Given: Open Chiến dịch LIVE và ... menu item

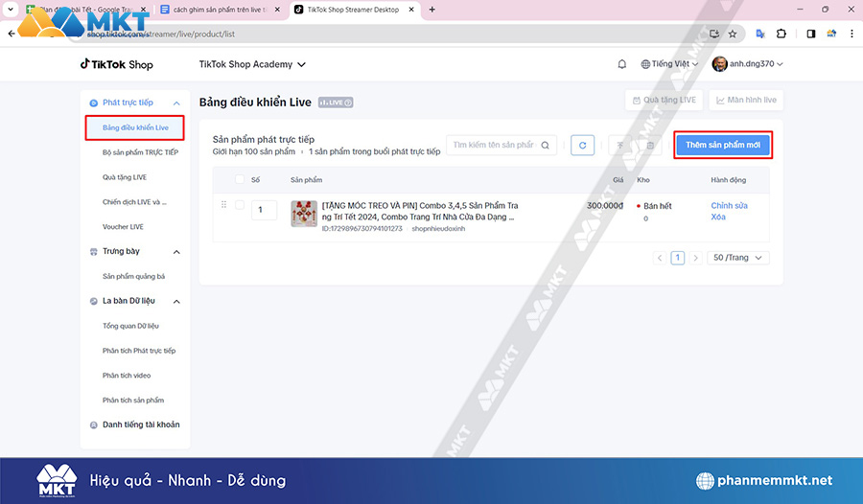Looking at the screenshot, I should coord(134,202).
